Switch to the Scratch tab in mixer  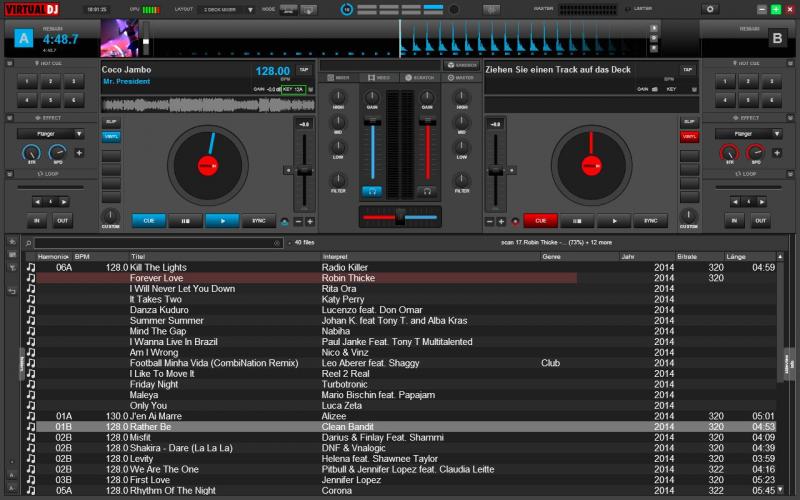coord(420,77)
